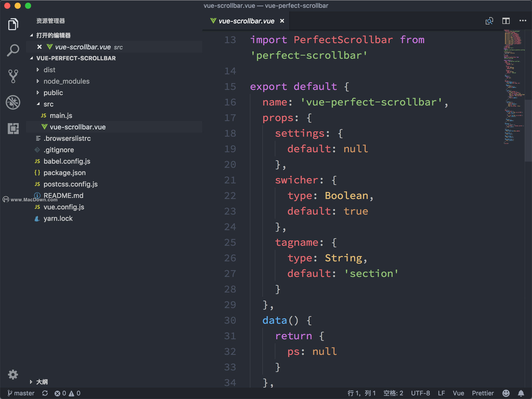Viewport: 532px width, 399px height.
Task: Open the notifications bell
Action: pyautogui.click(x=521, y=393)
